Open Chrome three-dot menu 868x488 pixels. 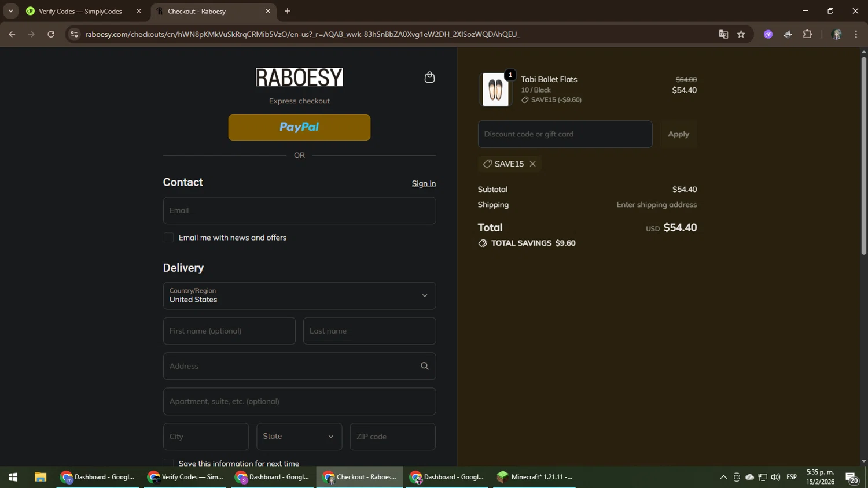pyautogui.click(x=856, y=34)
